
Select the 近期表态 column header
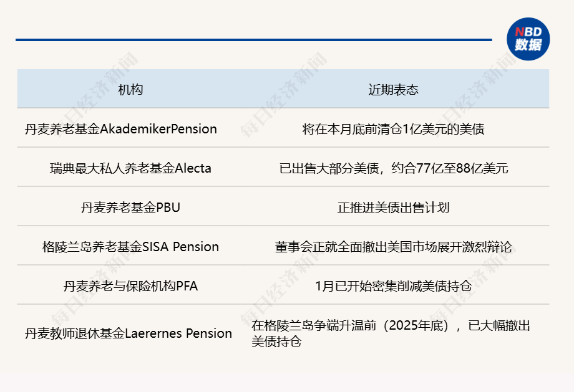(393, 89)
